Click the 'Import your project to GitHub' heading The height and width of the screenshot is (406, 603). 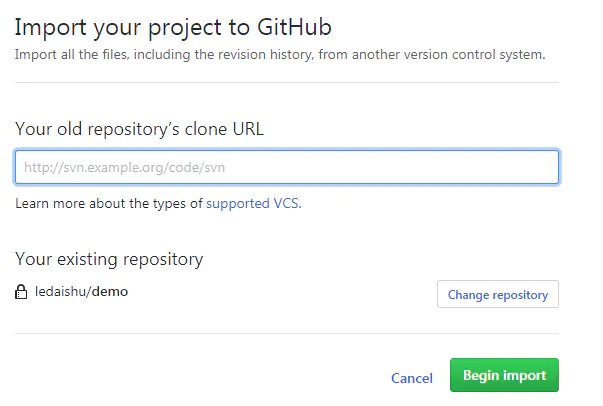[x=173, y=26]
